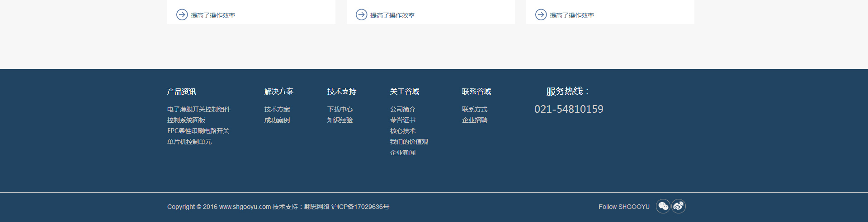Click the WeChat icon in footer
The width and height of the screenshot is (868, 222).
pos(663,206)
